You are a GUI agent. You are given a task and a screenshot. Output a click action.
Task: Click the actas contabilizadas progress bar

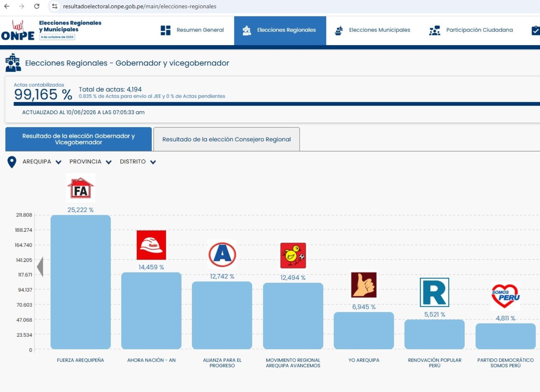pyautogui.click(x=277, y=104)
